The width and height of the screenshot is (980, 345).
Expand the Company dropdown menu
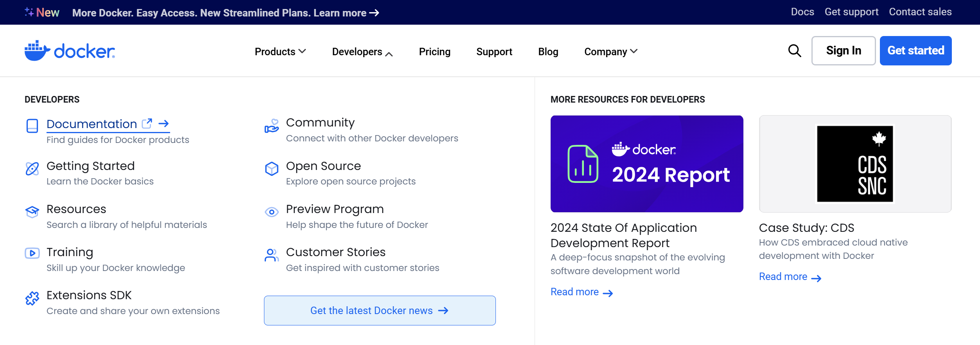611,52
